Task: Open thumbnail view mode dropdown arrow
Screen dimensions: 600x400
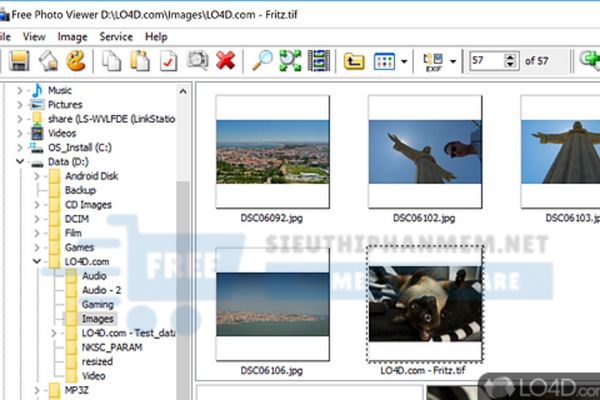Action: tap(404, 61)
